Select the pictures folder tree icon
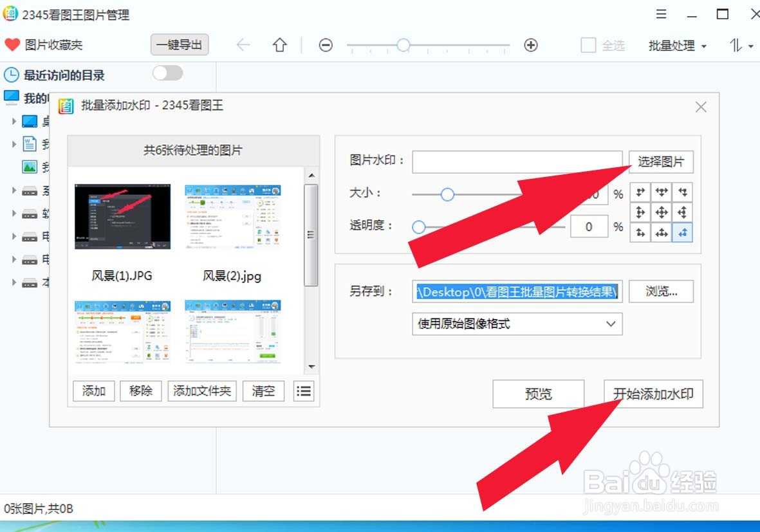This screenshot has width=760, height=532. (30, 167)
